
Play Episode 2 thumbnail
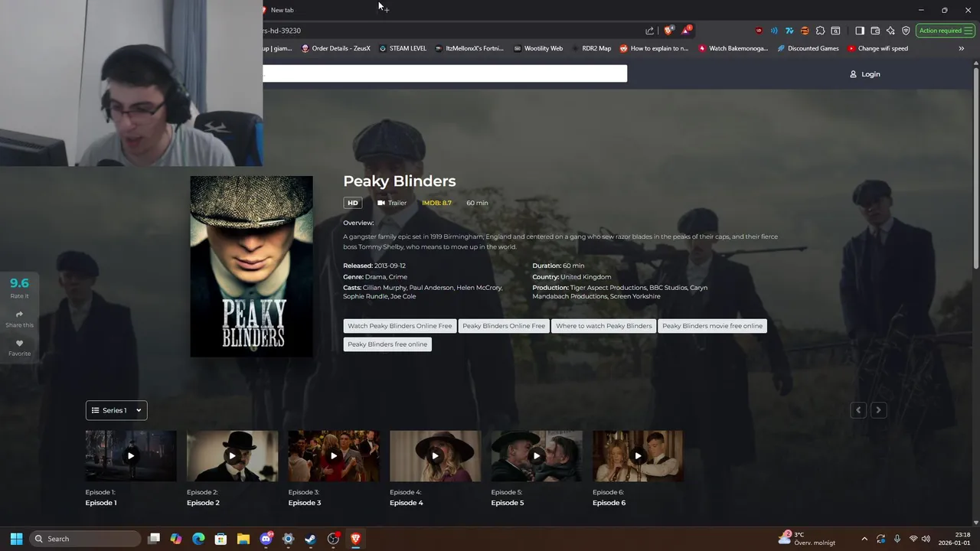232,456
